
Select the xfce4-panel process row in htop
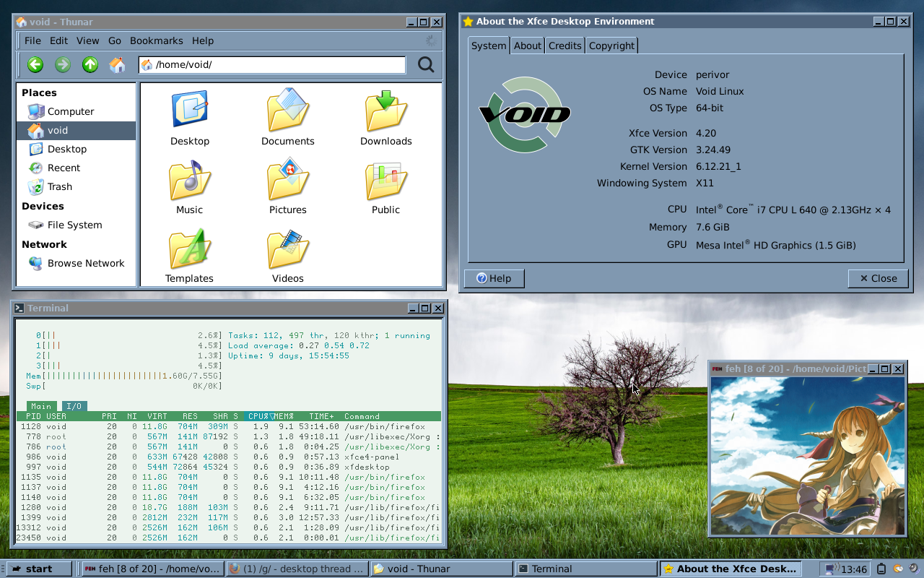click(229, 457)
